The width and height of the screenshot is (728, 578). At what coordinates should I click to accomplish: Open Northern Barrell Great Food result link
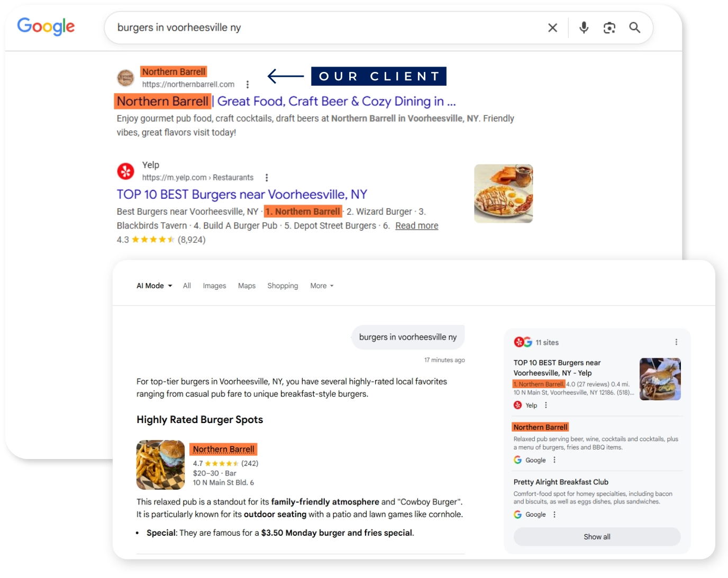[x=286, y=101]
